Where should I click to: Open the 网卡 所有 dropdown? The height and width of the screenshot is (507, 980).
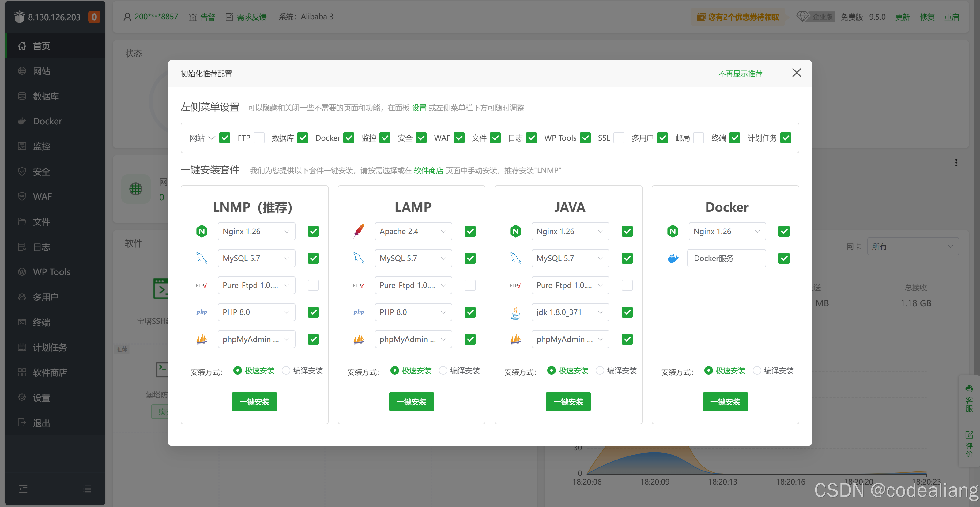(913, 246)
